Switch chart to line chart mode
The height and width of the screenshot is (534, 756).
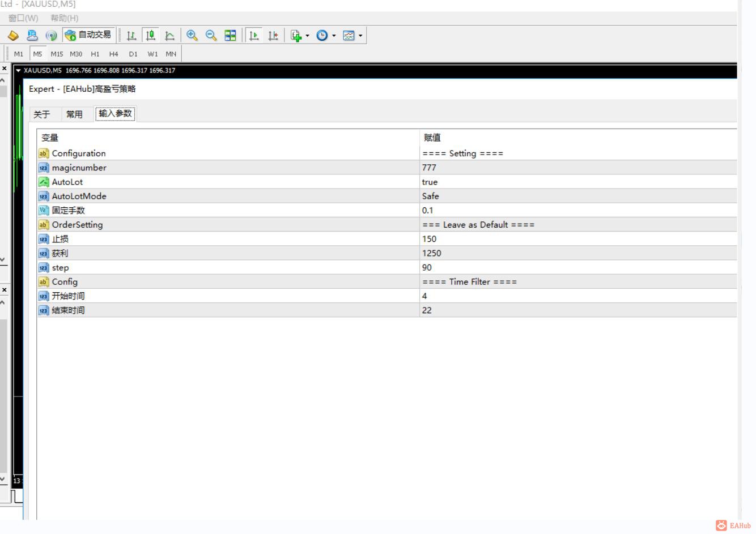coord(169,36)
